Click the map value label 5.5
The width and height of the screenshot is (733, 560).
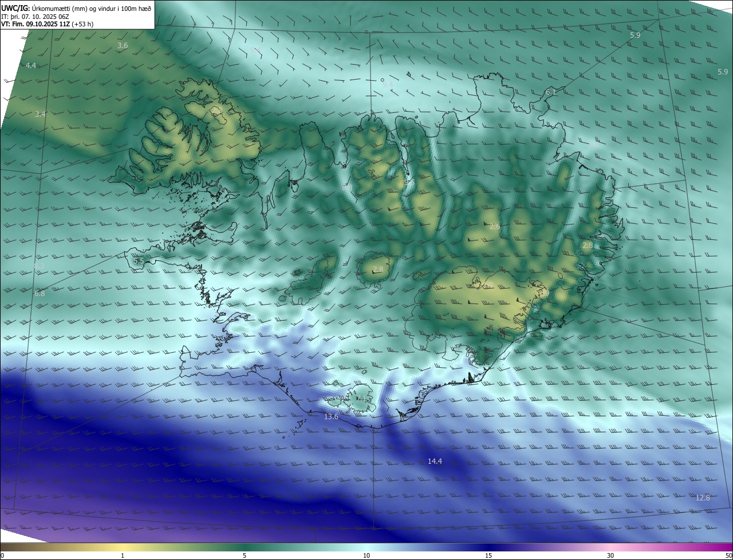pyautogui.click(x=139, y=261)
